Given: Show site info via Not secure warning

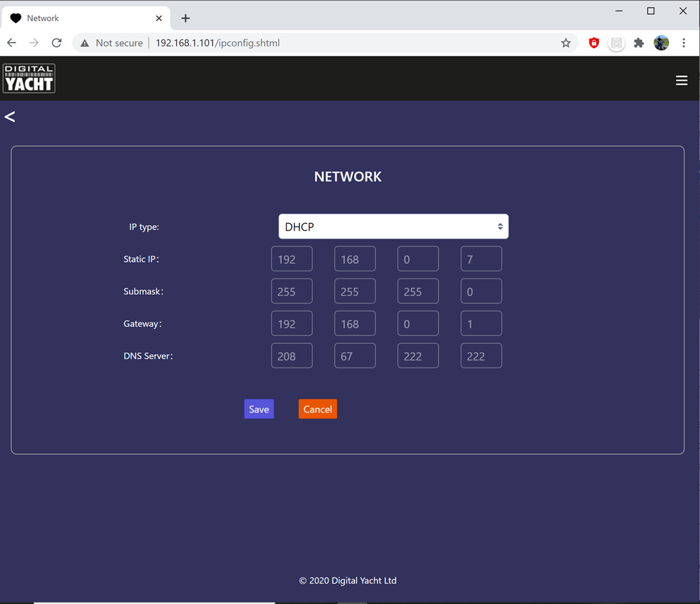Looking at the screenshot, I should point(112,43).
